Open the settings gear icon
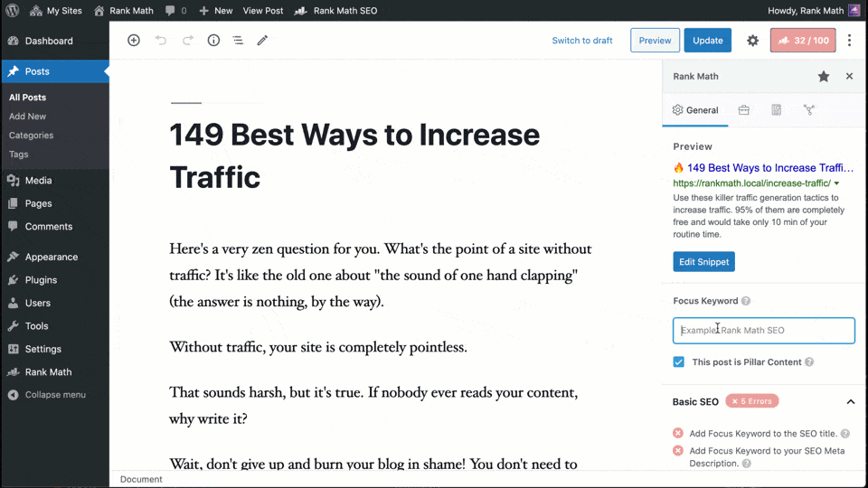 (752, 41)
